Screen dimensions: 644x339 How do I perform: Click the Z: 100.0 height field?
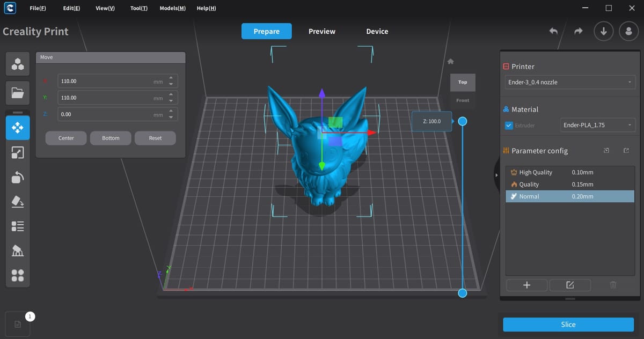pyautogui.click(x=431, y=121)
